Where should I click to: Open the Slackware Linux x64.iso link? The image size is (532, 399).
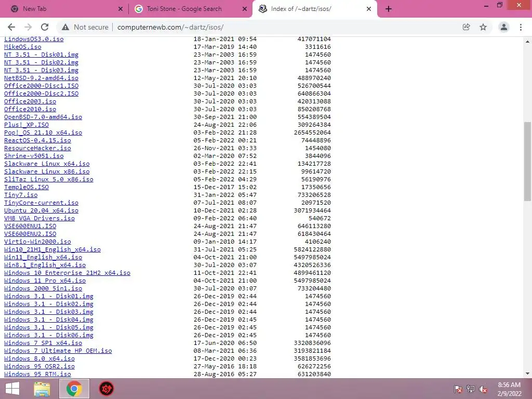click(47, 164)
